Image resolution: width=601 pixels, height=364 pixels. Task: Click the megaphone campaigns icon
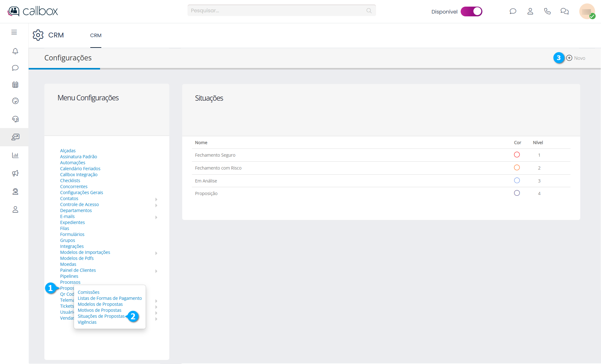pos(15,173)
